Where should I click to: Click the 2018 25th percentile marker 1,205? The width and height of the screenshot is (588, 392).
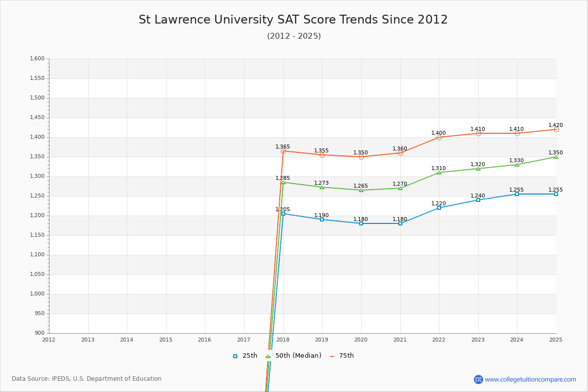(283, 214)
